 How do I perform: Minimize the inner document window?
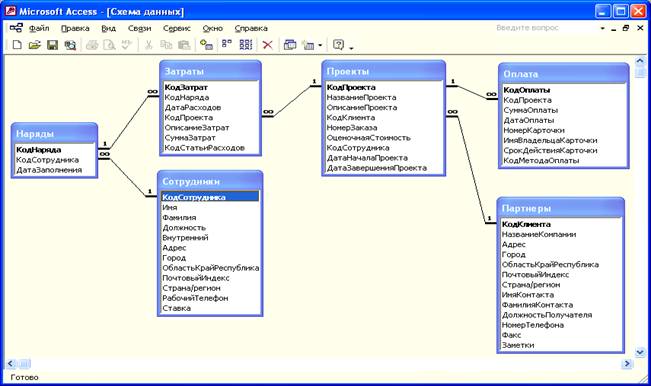point(613,28)
